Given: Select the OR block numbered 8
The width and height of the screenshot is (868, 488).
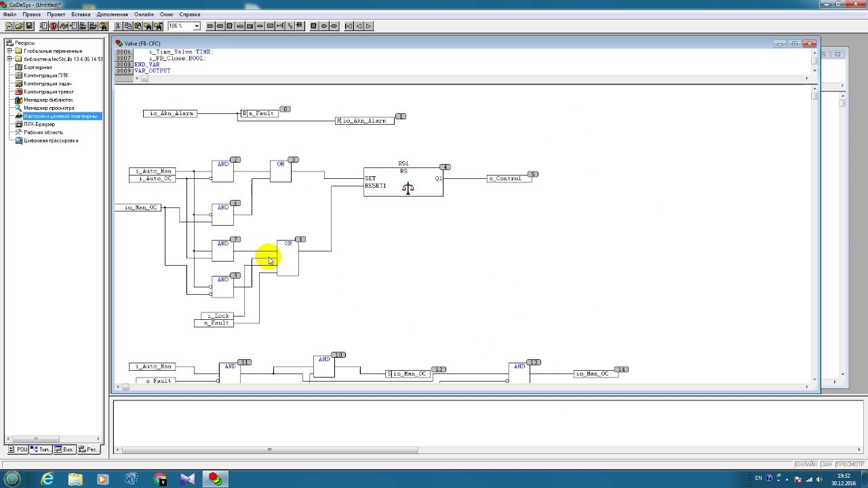Looking at the screenshot, I should 288,258.
